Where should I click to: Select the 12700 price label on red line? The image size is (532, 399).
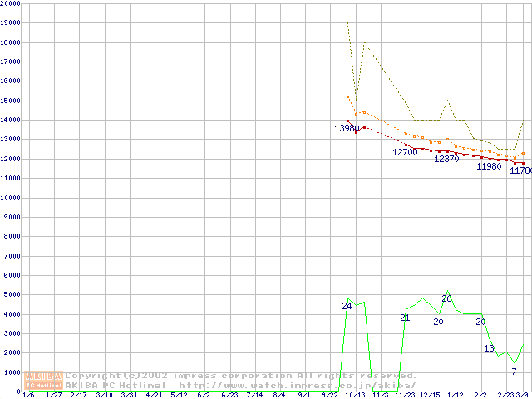(405, 152)
